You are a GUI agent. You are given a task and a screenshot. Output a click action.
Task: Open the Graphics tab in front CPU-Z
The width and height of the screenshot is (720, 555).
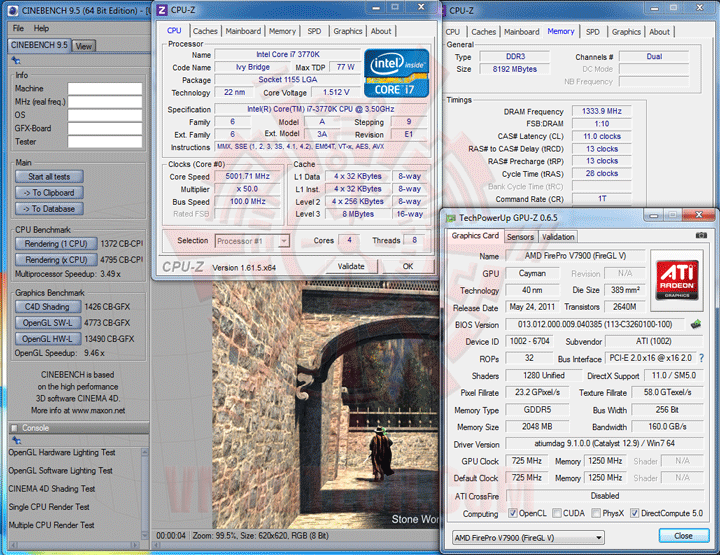(348, 31)
